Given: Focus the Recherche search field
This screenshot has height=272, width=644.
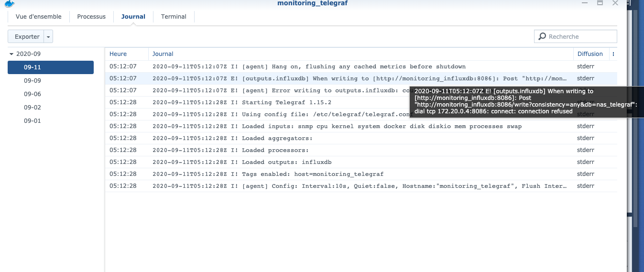Looking at the screenshot, I should [x=576, y=36].
